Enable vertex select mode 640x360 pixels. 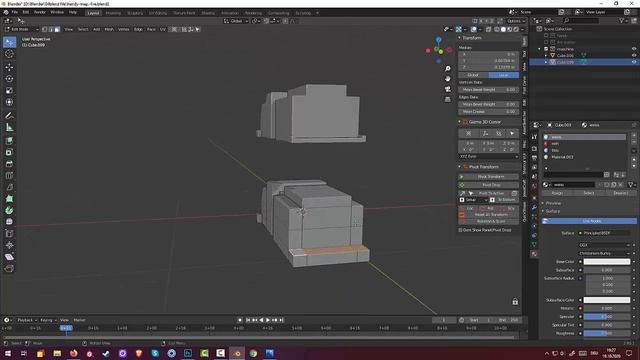pyautogui.click(x=44, y=29)
